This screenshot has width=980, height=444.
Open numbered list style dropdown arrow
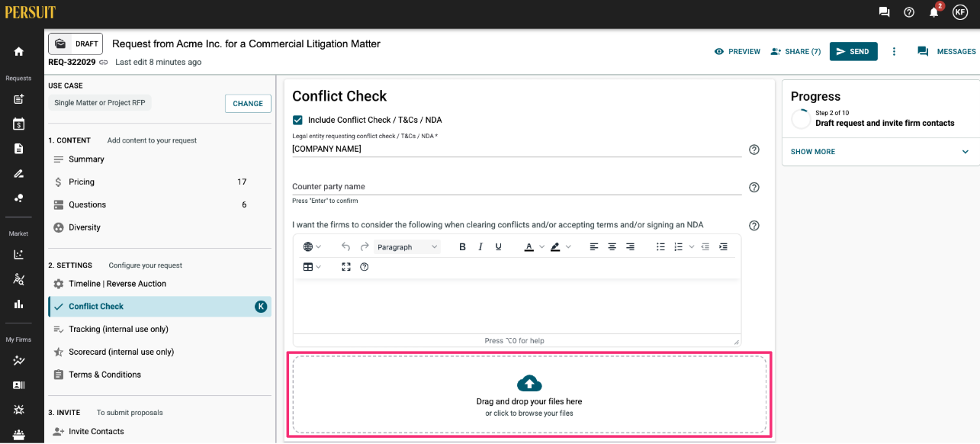click(692, 246)
